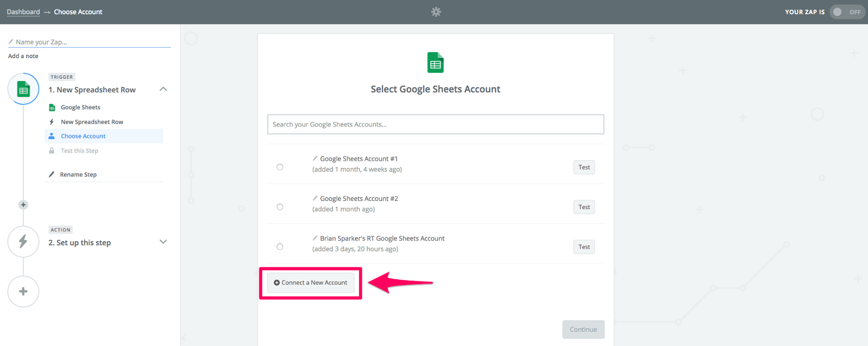Click Choose Account in the breadcrumb
This screenshot has height=346, width=868.
pos(78,12)
